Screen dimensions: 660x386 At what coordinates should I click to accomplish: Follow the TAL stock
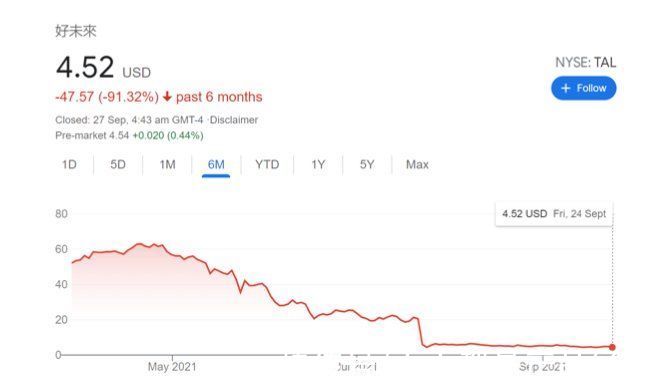pyautogui.click(x=583, y=88)
